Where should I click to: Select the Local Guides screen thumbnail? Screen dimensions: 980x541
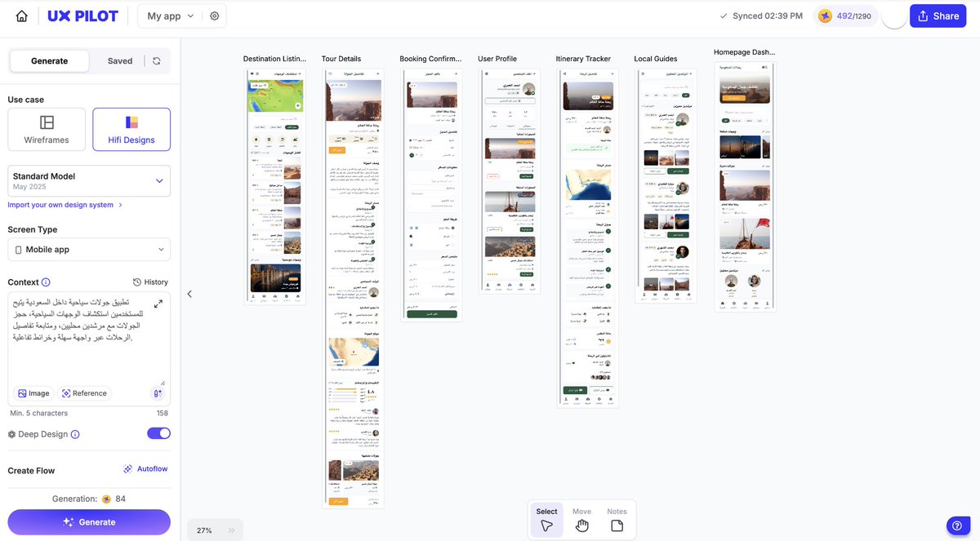(x=666, y=186)
